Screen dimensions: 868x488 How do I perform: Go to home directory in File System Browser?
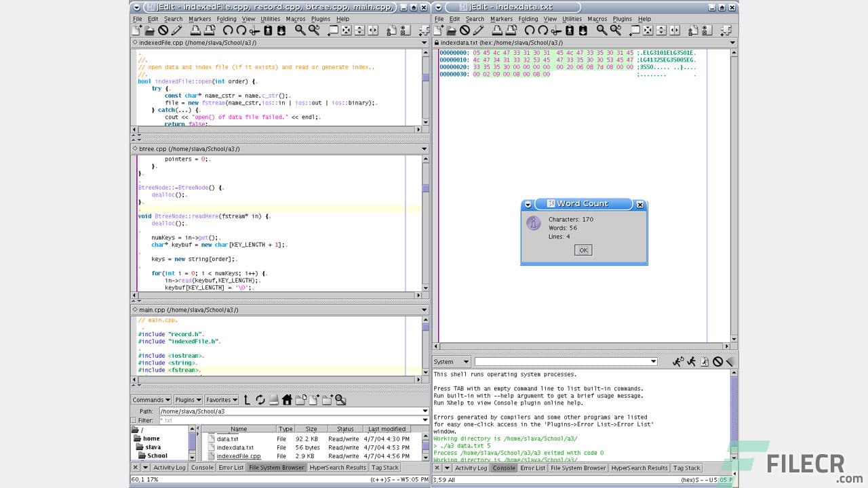click(x=286, y=400)
